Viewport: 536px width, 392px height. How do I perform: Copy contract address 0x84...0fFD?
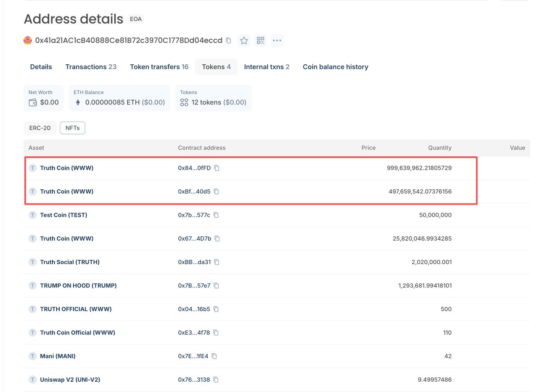pyautogui.click(x=217, y=168)
